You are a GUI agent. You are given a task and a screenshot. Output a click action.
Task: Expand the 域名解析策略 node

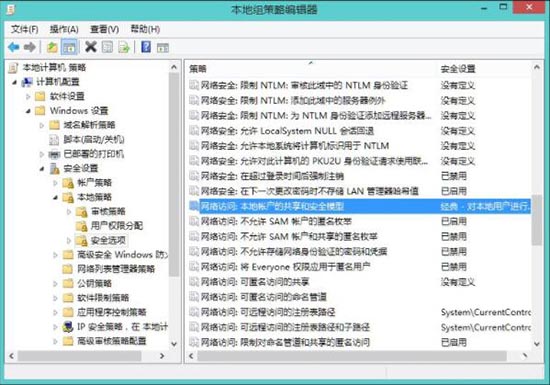[x=42, y=125]
